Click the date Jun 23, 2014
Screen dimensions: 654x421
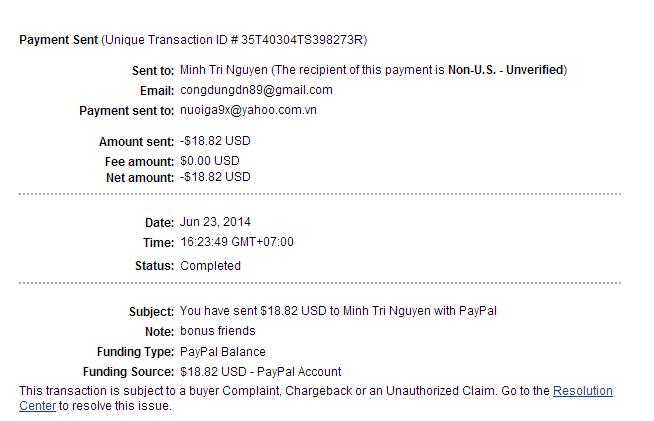point(215,222)
